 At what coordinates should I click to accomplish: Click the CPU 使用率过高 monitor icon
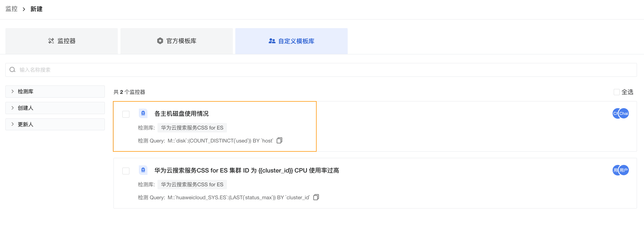143,170
